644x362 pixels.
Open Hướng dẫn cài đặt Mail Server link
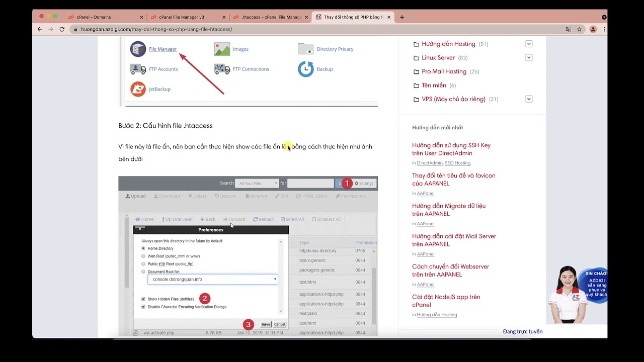coord(454,240)
